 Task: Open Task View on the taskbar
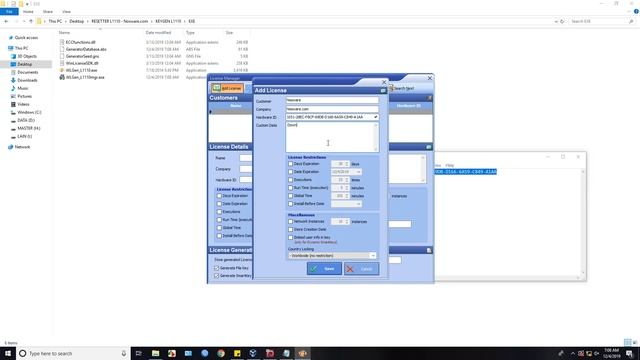point(139,353)
